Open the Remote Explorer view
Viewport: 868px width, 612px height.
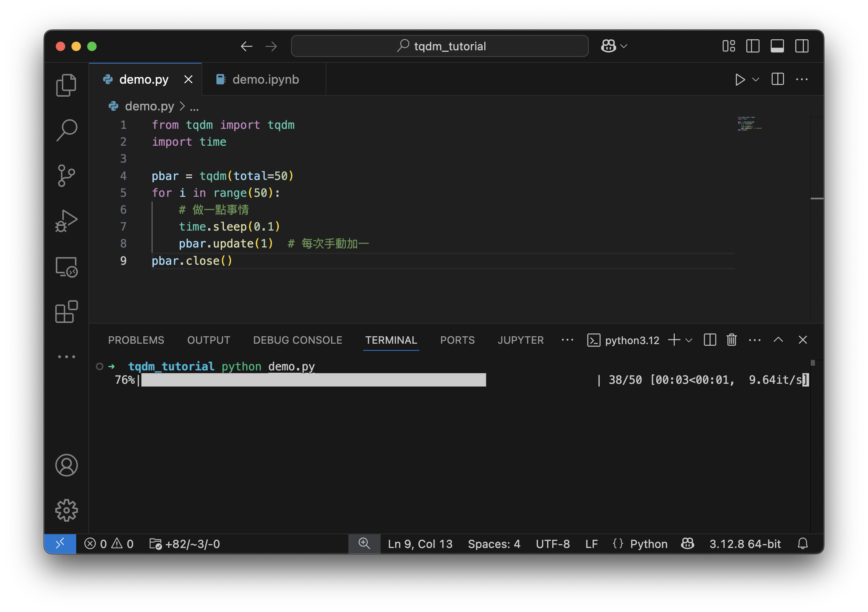click(66, 267)
